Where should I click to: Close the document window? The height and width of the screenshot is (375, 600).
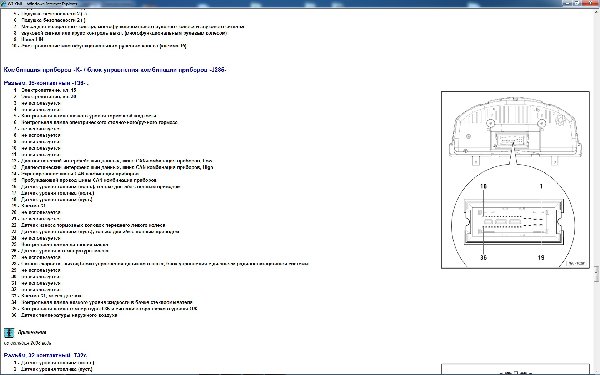tap(590, 3)
